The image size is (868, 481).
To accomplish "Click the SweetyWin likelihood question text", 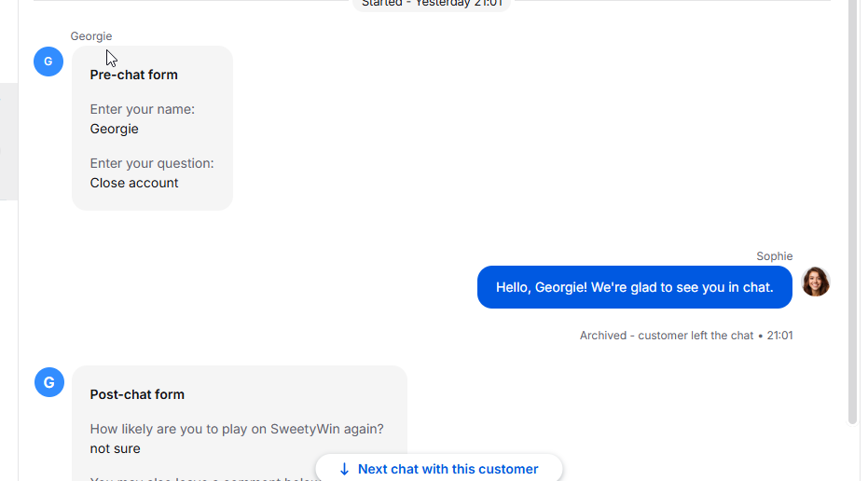I will point(237,429).
